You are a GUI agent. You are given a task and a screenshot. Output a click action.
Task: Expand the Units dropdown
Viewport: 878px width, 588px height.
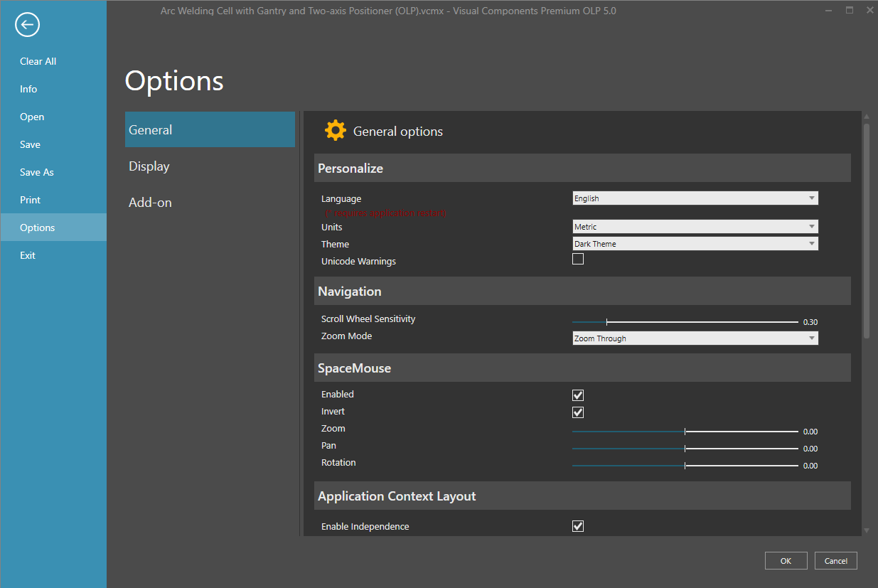point(695,227)
